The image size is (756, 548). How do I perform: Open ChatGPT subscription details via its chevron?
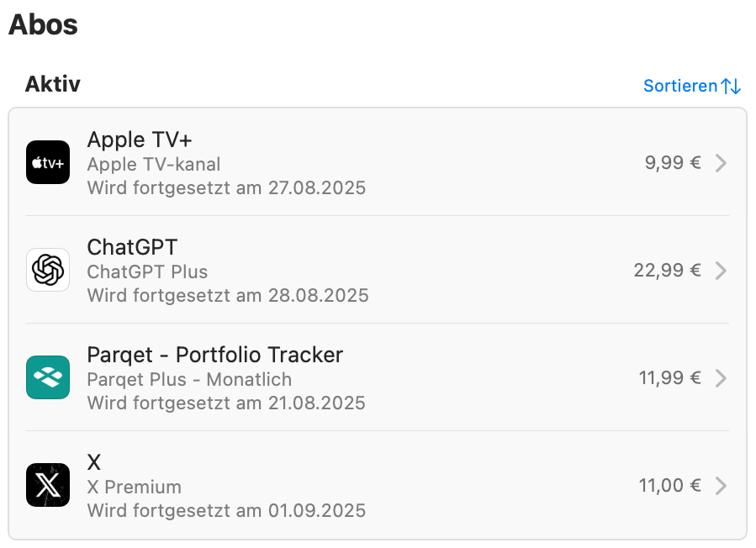tap(721, 271)
